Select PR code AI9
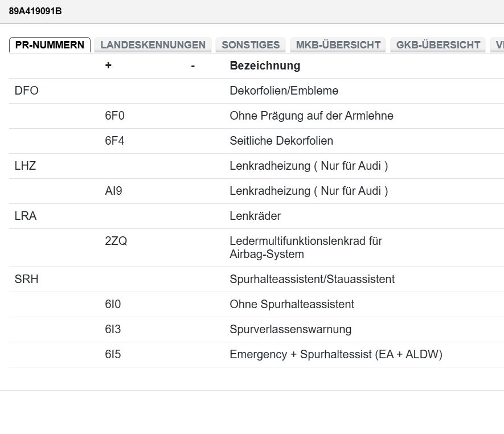This screenshot has width=504, height=434. point(113,191)
